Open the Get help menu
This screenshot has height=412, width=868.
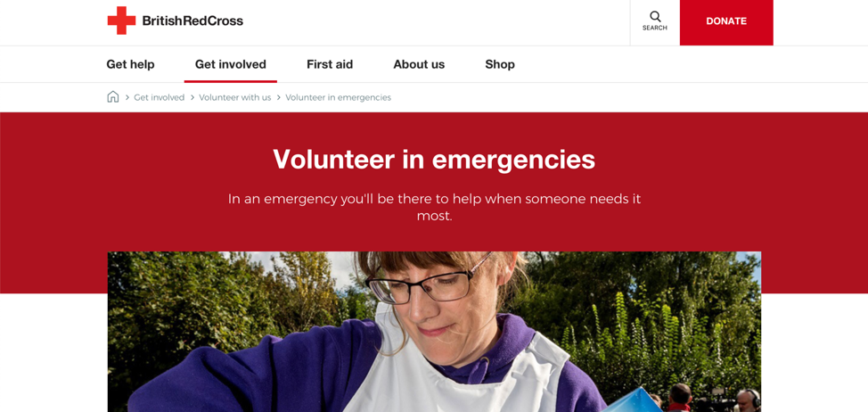pyautogui.click(x=131, y=64)
